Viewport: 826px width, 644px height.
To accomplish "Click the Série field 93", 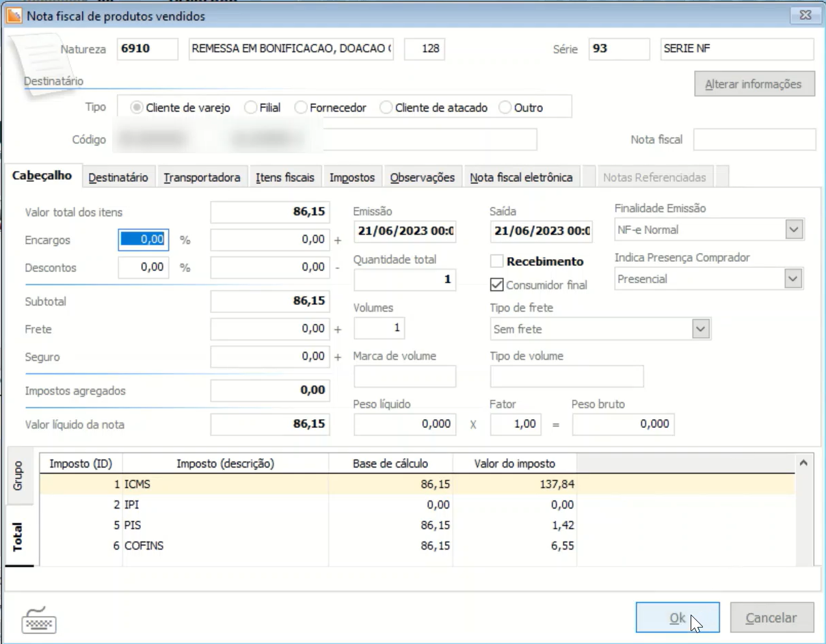I will point(619,49).
